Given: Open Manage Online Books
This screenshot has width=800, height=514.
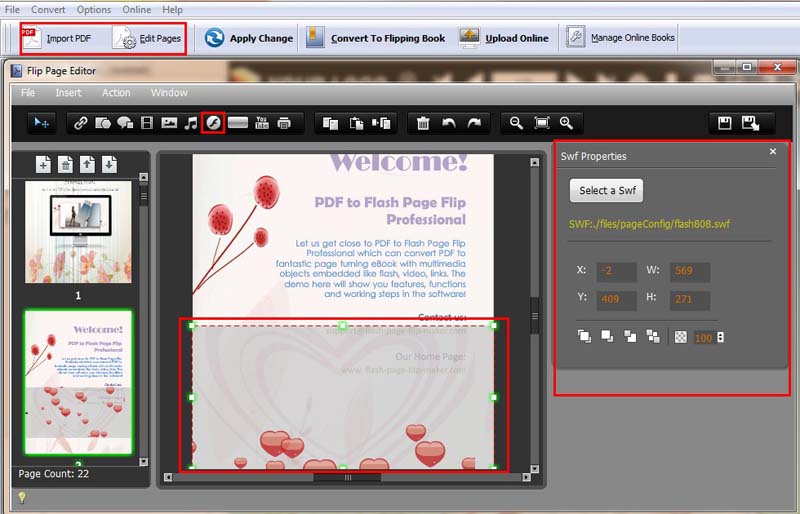Looking at the screenshot, I should pyautogui.click(x=620, y=38).
